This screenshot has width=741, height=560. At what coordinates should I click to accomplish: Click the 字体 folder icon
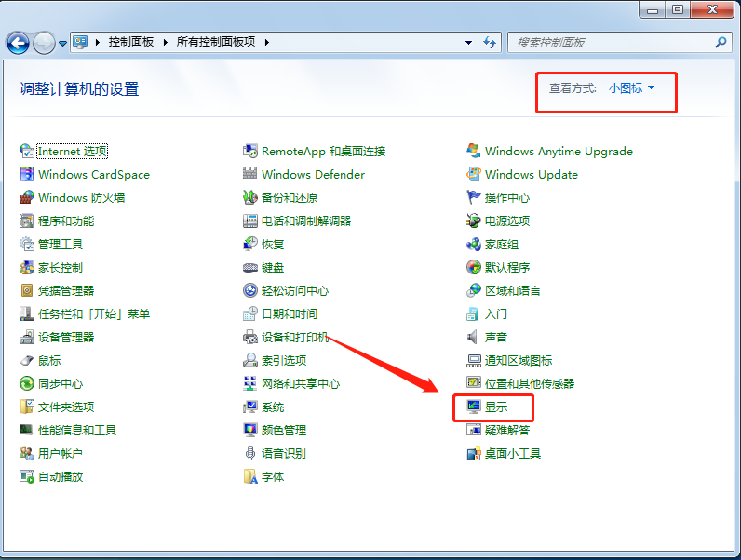250,477
